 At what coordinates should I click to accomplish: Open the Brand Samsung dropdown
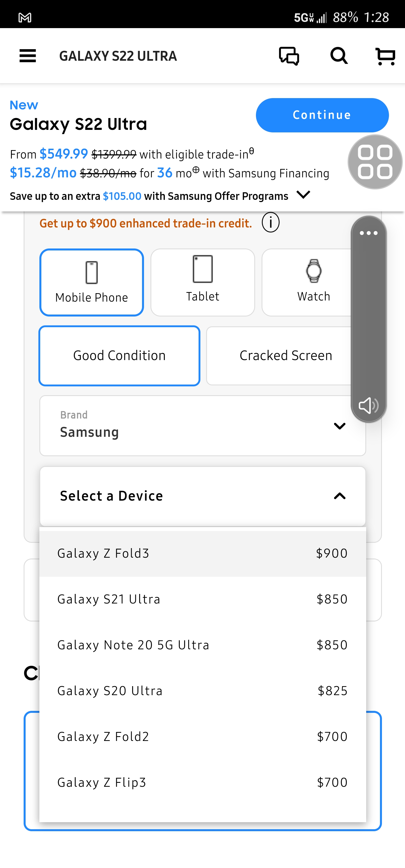pos(203,426)
